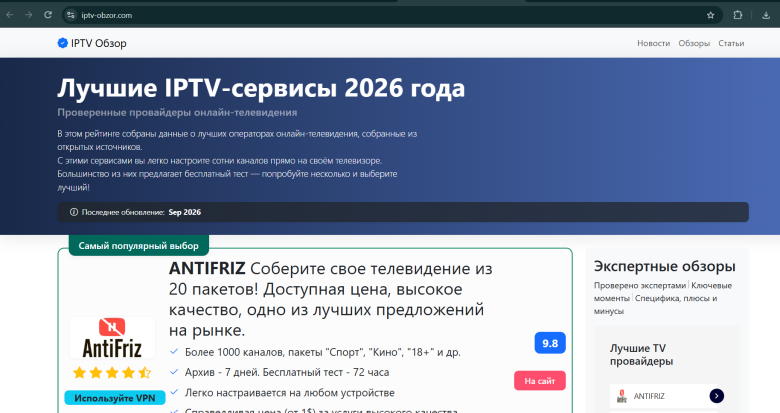780x413 pixels.
Task: Click the IPTV Обзор site title
Action: click(98, 43)
